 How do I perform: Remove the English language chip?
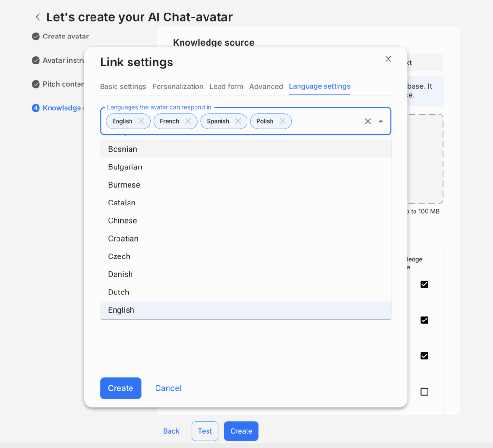point(141,121)
